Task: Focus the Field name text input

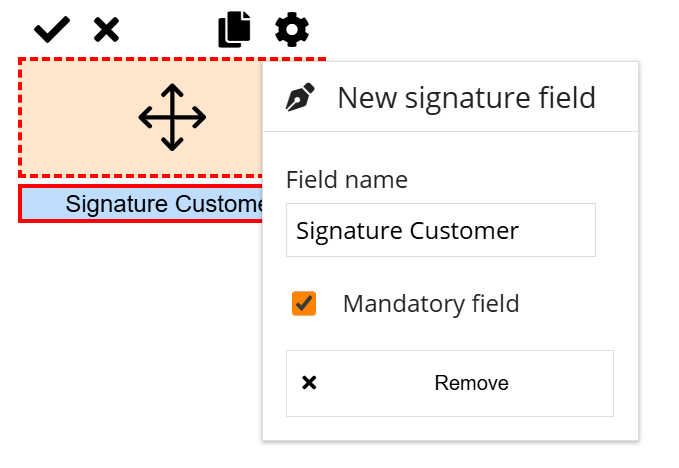Action: pos(440,231)
